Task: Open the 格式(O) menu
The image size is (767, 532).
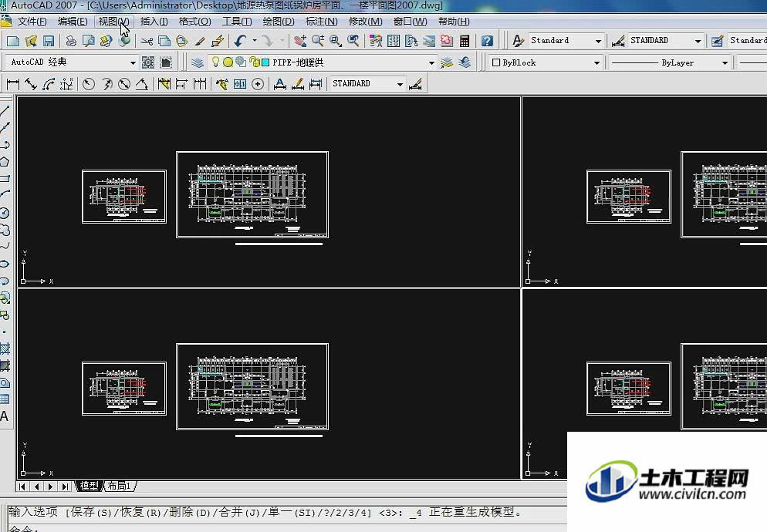Action: [x=194, y=22]
